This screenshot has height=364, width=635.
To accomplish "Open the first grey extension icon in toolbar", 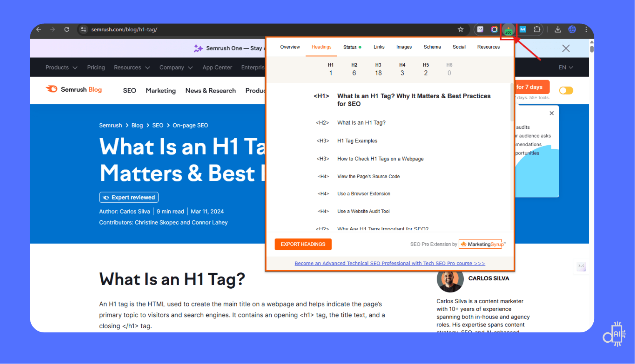I will click(480, 30).
